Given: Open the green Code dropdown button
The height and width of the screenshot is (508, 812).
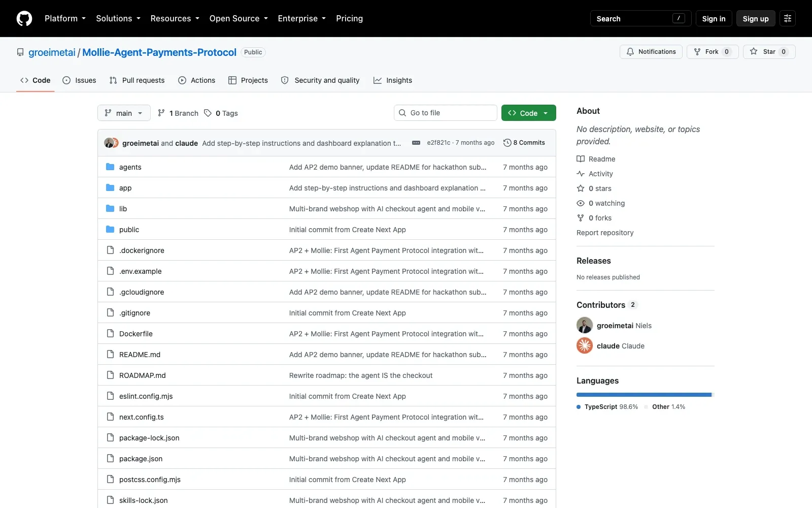Looking at the screenshot, I should 529,113.
